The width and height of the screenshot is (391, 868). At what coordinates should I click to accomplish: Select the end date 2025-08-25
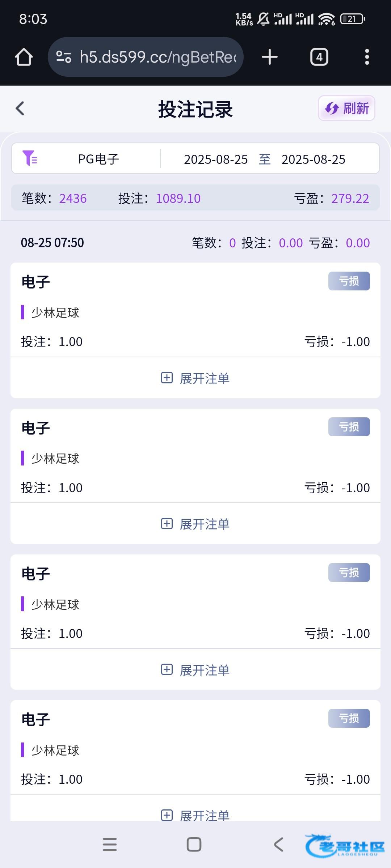point(313,159)
